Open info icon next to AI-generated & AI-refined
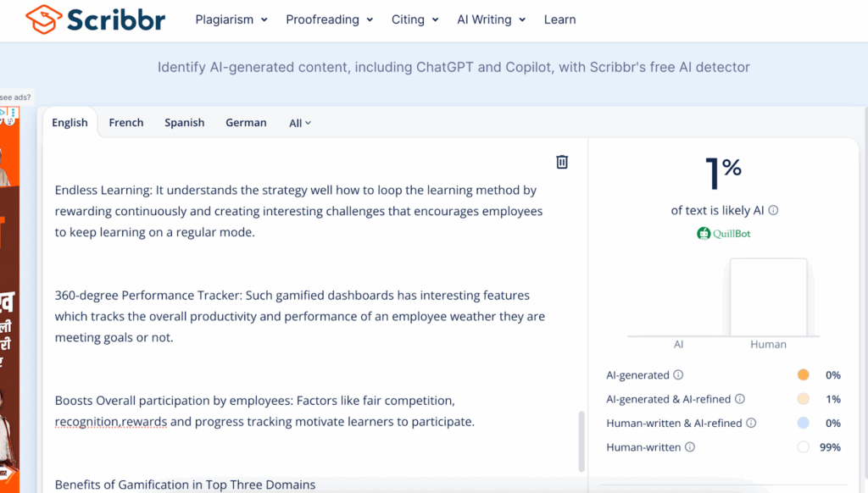 [739, 399]
